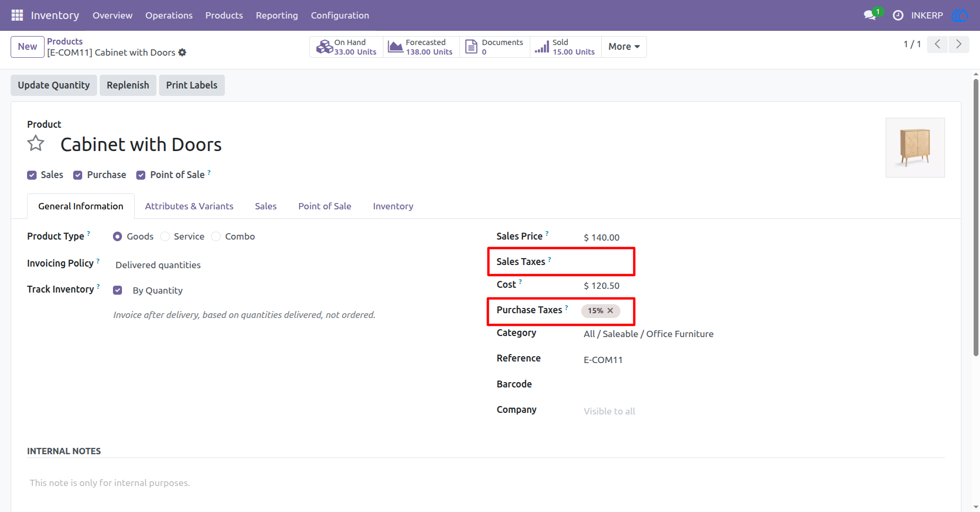Open Company selection field
Image resolution: width=980 pixels, height=512 pixels.
[x=609, y=411]
